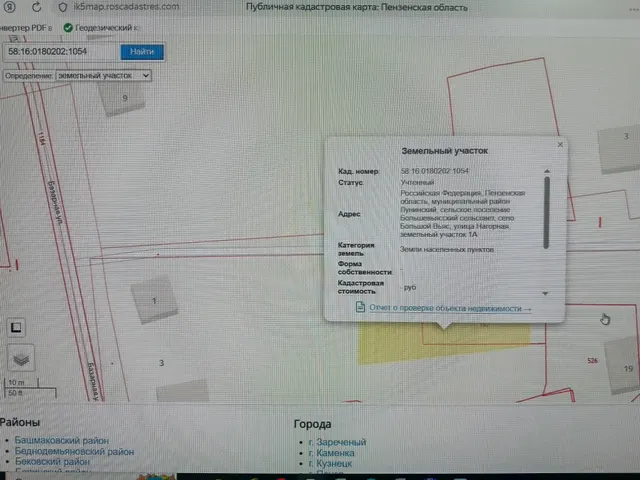The height and width of the screenshot is (480, 640).
Task: Click the popup scroll down arrow
Action: (545, 293)
